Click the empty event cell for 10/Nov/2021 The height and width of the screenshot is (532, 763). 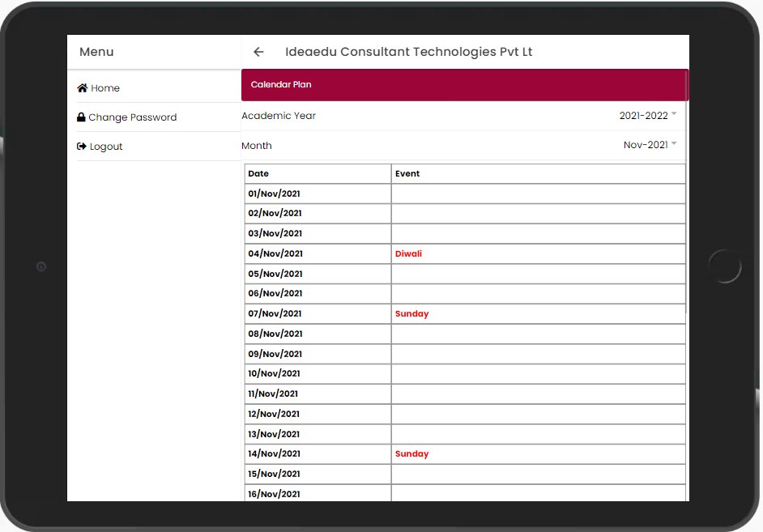tap(538, 373)
